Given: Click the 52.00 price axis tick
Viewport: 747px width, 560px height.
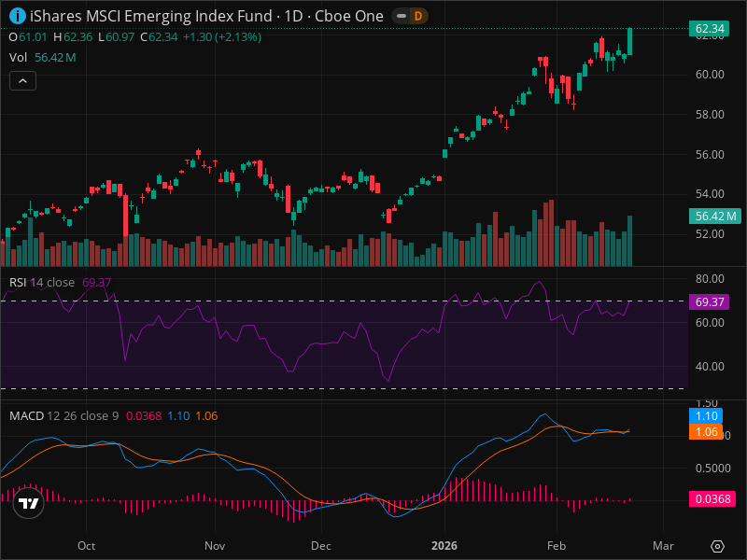Looking at the screenshot, I should 710,234.
